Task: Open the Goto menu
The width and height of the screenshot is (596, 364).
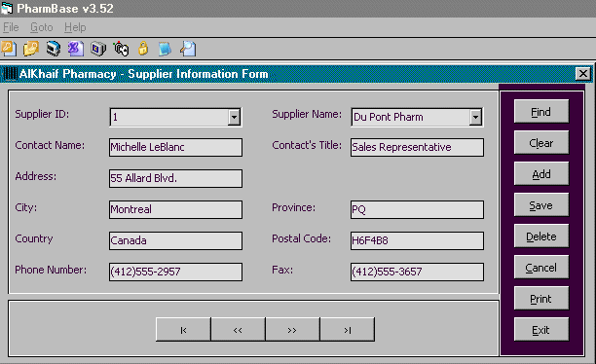Action: (x=42, y=27)
